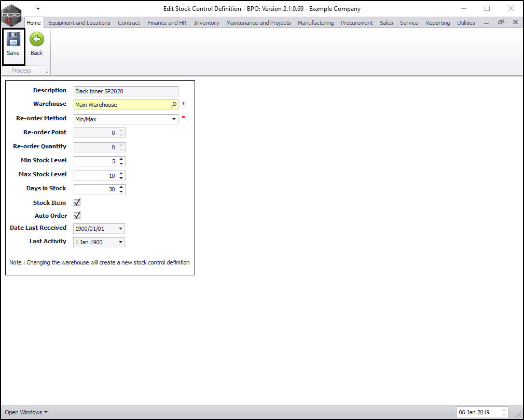This screenshot has height=420, width=524.
Task: Open the Utilities tab
Action: point(466,23)
